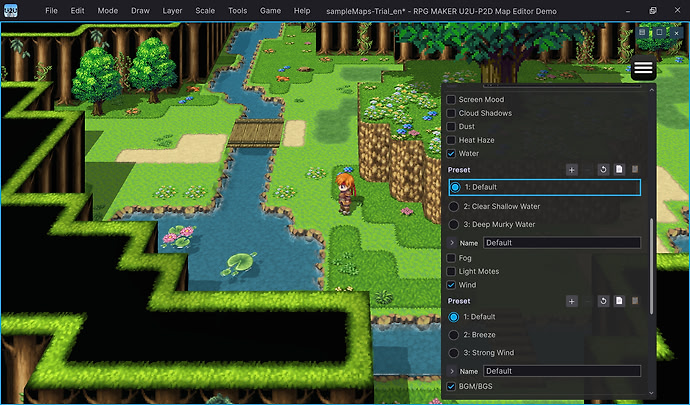Open the Tools menu
This screenshot has width=690, height=405.
coord(238,11)
